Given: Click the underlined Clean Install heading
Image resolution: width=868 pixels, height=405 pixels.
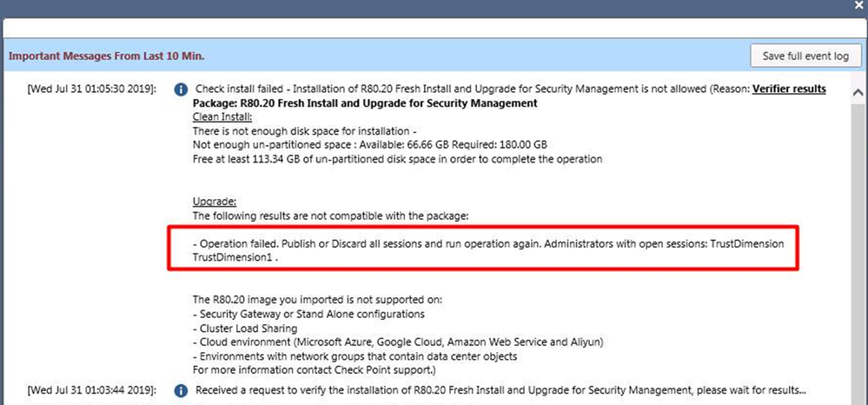Looking at the screenshot, I should click(x=222, y=116).
